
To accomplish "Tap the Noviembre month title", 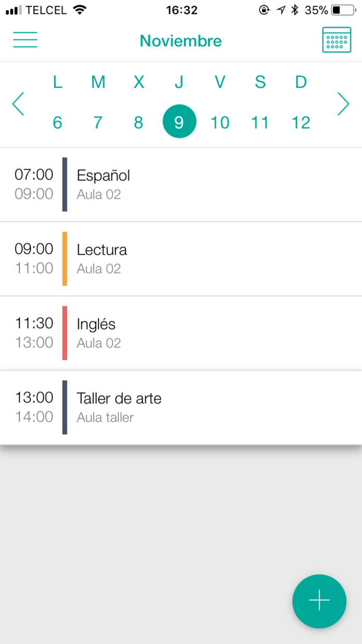I will pos(180,41).
